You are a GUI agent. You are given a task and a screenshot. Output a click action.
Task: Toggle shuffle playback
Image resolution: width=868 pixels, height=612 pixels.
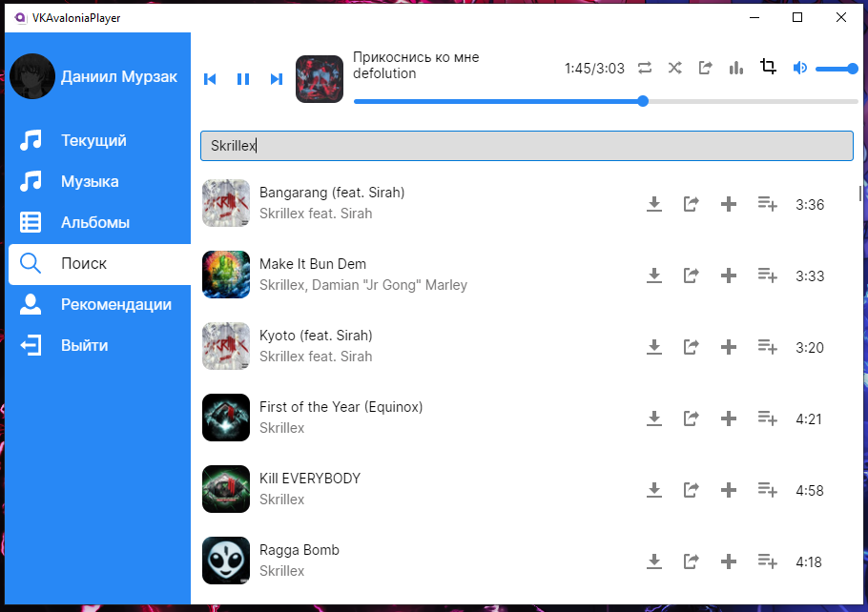pos(674,68)
